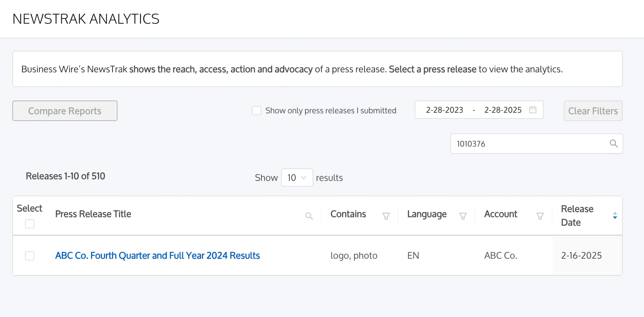Enable Show only press releases I submitted
The image size is (644, 317).
(256, 110)
